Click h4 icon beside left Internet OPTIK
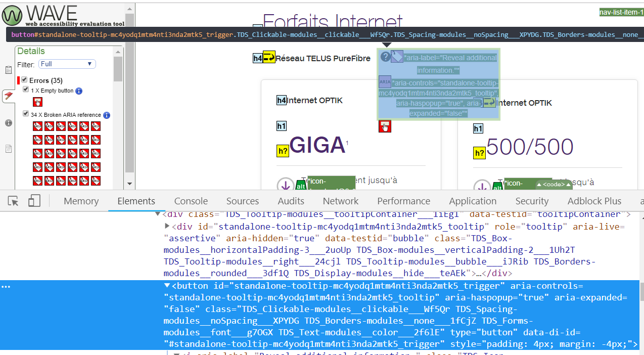This screenshot has height=355, width=644. tap(282, 100)
